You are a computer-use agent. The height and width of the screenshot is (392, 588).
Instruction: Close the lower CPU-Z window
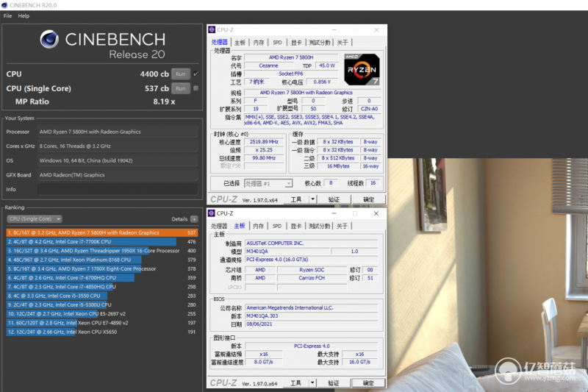tap(376, 213)
